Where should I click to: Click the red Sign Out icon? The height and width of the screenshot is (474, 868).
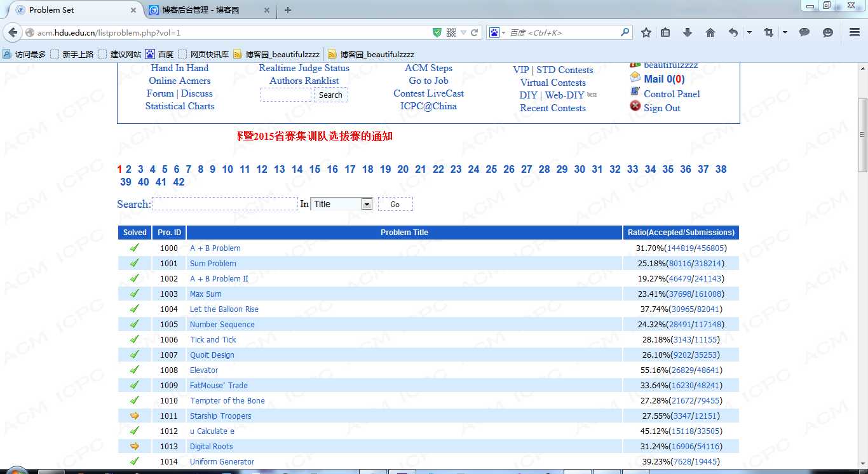pyautogui.click(x=635, y=106)
